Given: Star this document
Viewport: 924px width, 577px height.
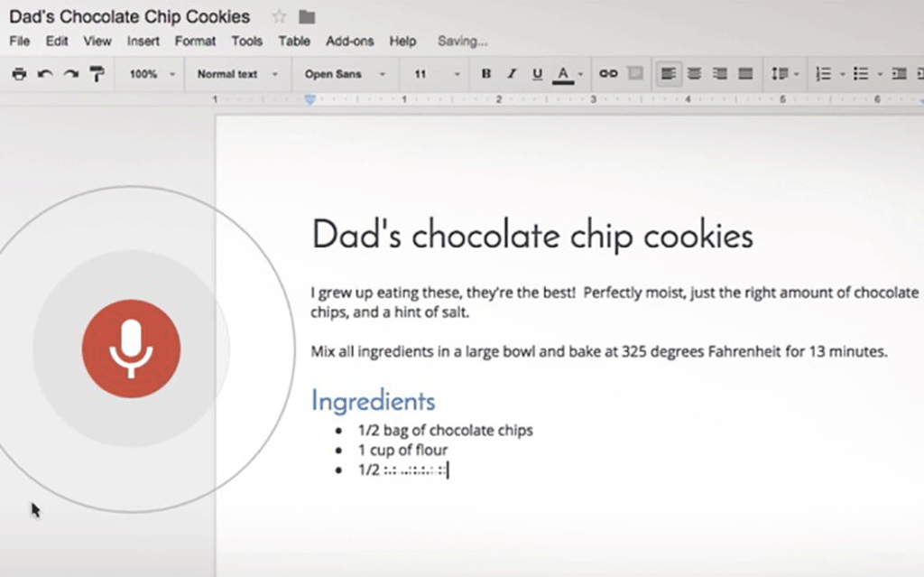Looking at the screenshot, I should (279, 16).
